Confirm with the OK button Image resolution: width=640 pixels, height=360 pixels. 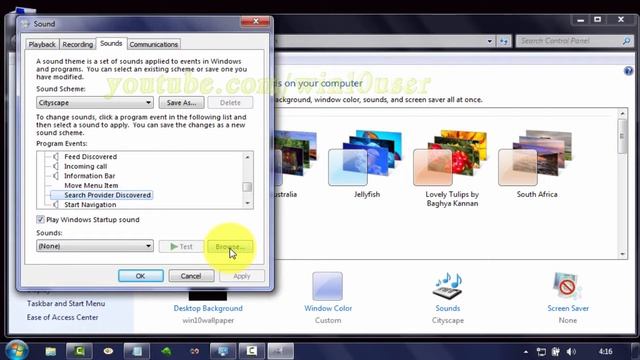point(141,276)
